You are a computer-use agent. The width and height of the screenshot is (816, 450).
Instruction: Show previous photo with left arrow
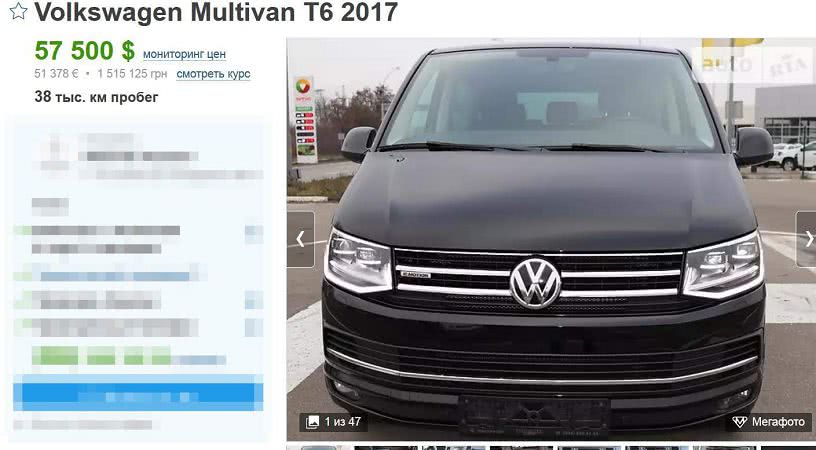click(301, 239)
